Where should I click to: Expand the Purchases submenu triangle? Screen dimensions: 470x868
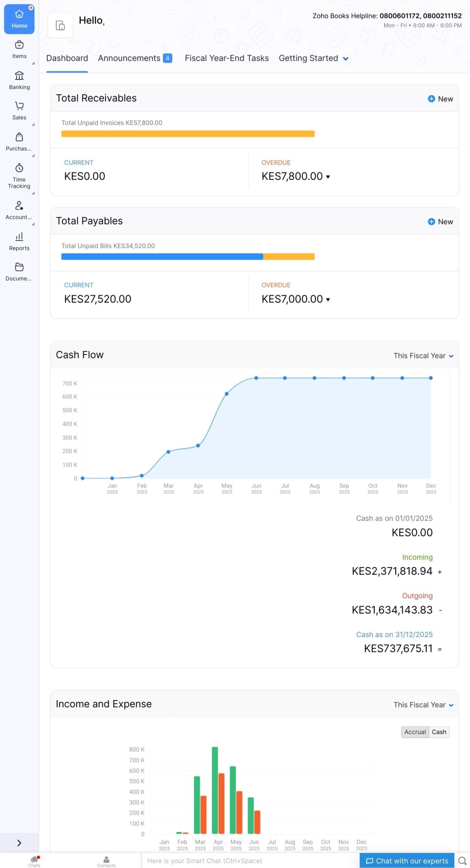(33, 156)
